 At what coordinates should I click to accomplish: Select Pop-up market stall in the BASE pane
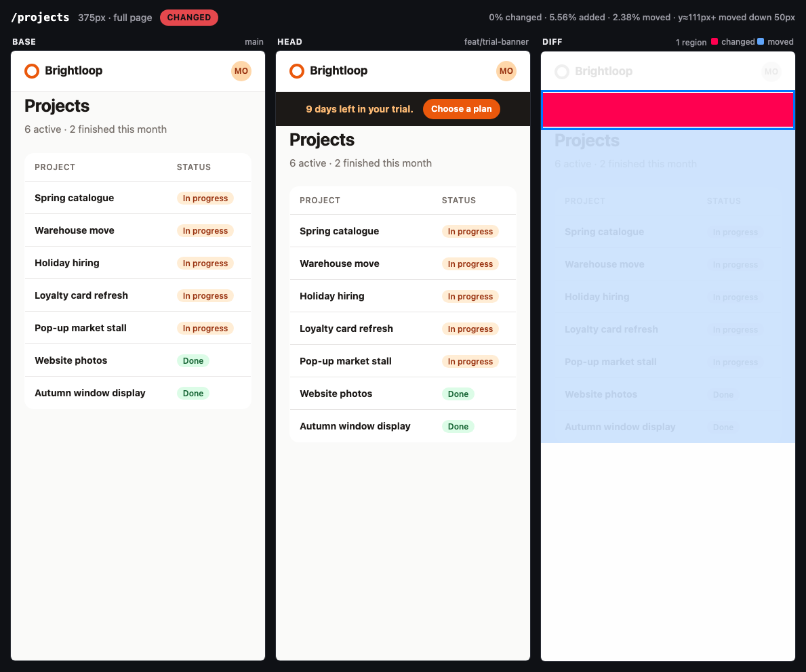coord(81,328)
